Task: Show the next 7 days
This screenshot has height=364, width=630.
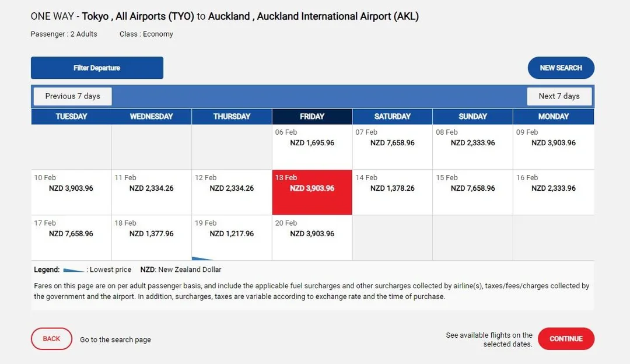Action: [559, 96]
